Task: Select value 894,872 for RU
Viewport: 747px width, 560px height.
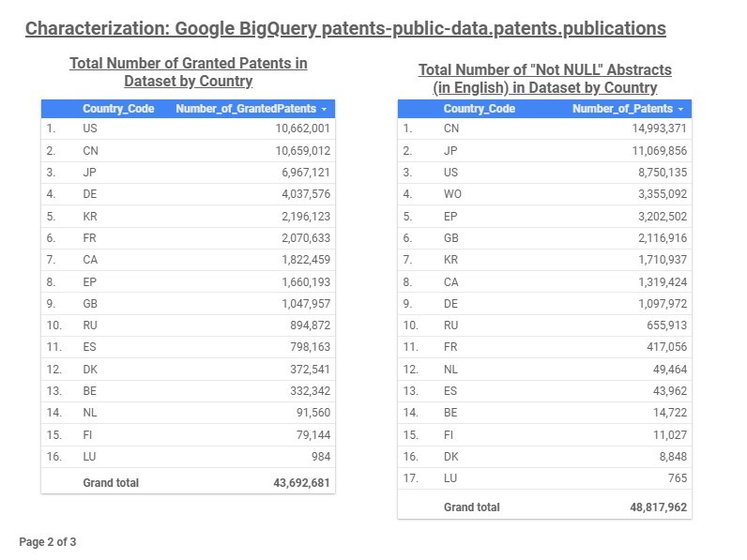Action: click(x=310, y=325)
